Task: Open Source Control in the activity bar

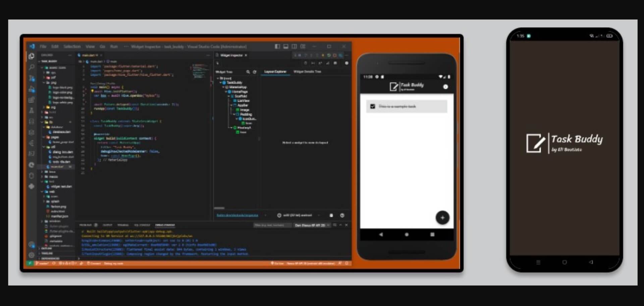Action: click(x=32, y=78)
